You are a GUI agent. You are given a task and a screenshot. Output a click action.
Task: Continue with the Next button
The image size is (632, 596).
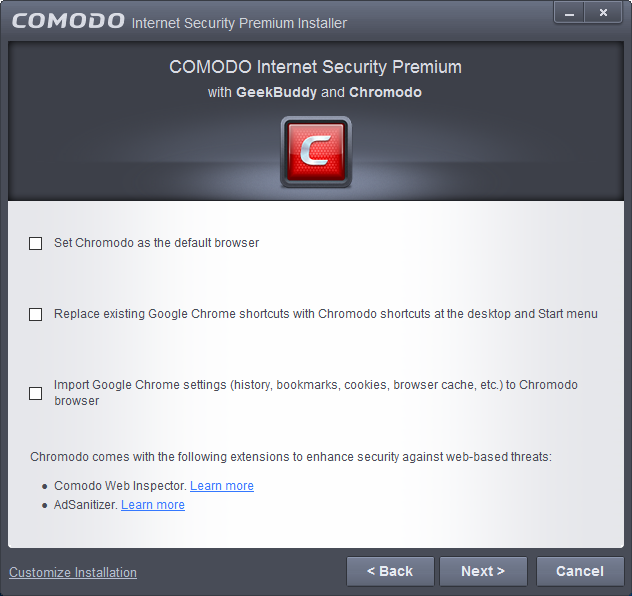(483, 571)
